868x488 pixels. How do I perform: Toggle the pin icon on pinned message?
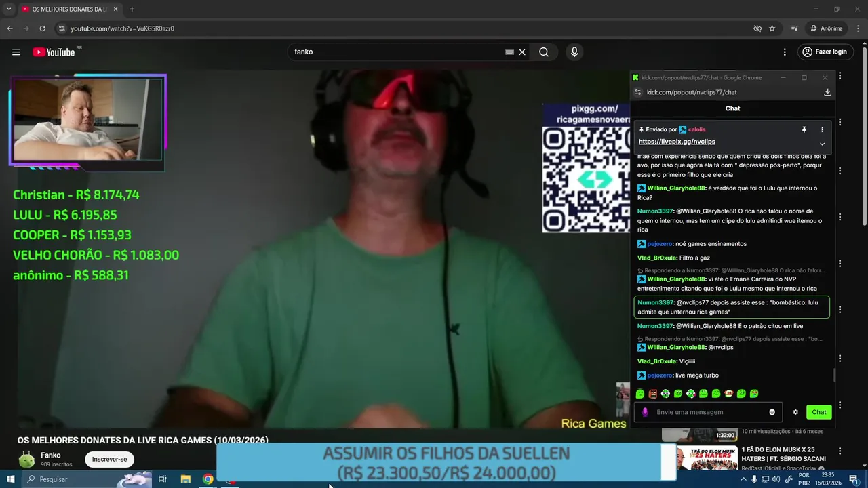pyautogui.click(x=804, y=129)
